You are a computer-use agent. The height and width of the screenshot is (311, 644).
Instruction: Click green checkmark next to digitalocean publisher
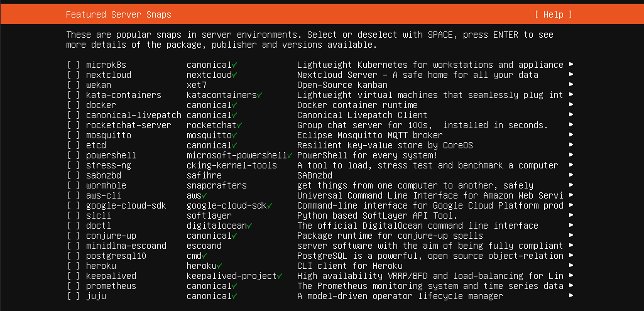point(249,226)
